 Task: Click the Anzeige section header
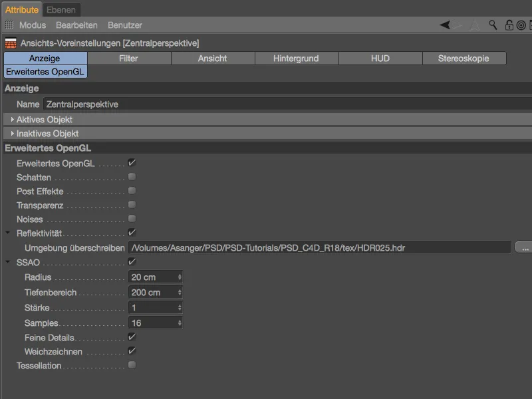[x=267, y=88]
